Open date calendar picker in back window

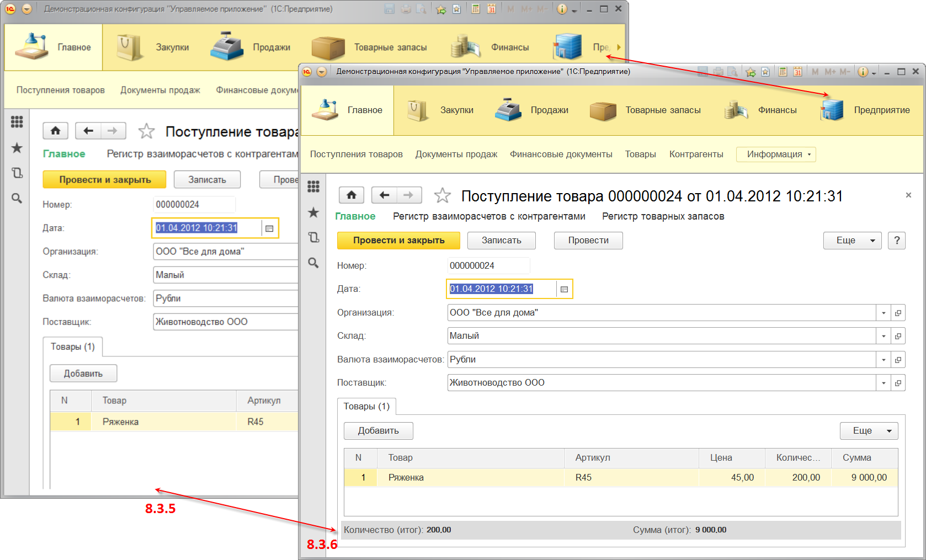[269, 228]
